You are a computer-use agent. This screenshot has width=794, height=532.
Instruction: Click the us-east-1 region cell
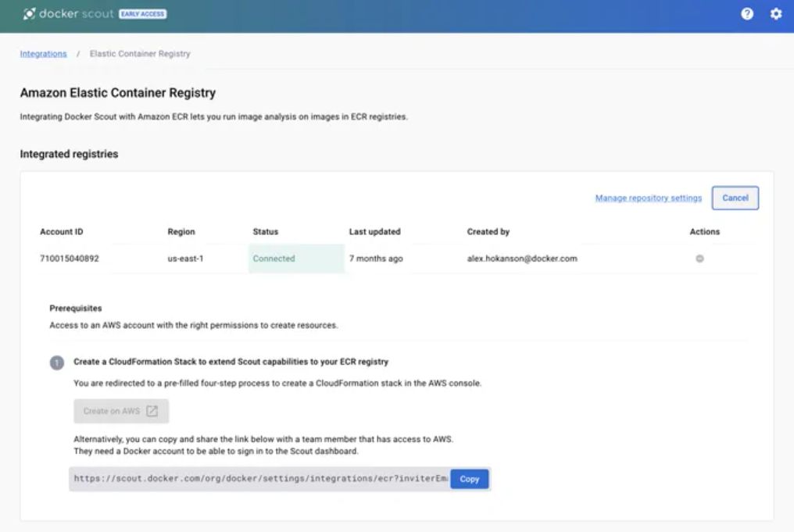(185, 259)
